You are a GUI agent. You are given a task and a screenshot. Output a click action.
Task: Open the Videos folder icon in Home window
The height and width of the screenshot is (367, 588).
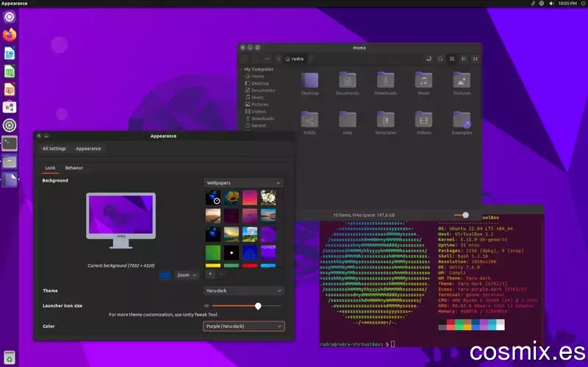[424, 120]
